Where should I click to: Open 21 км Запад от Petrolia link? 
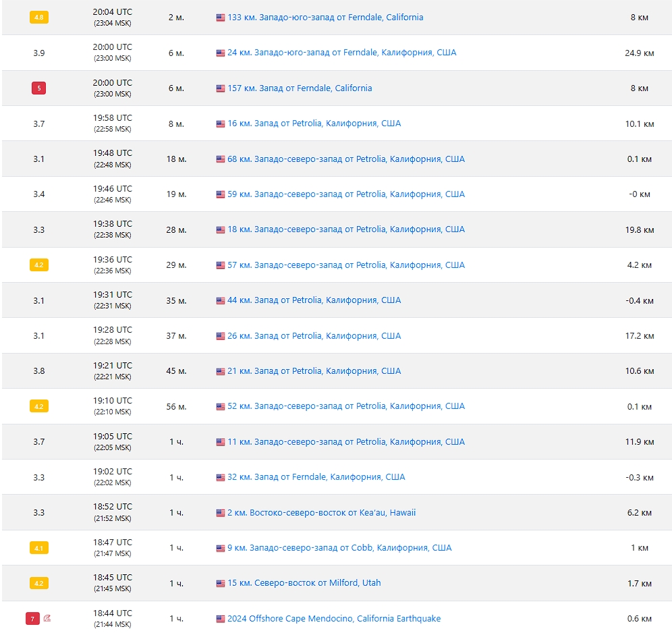pos(314,370)
